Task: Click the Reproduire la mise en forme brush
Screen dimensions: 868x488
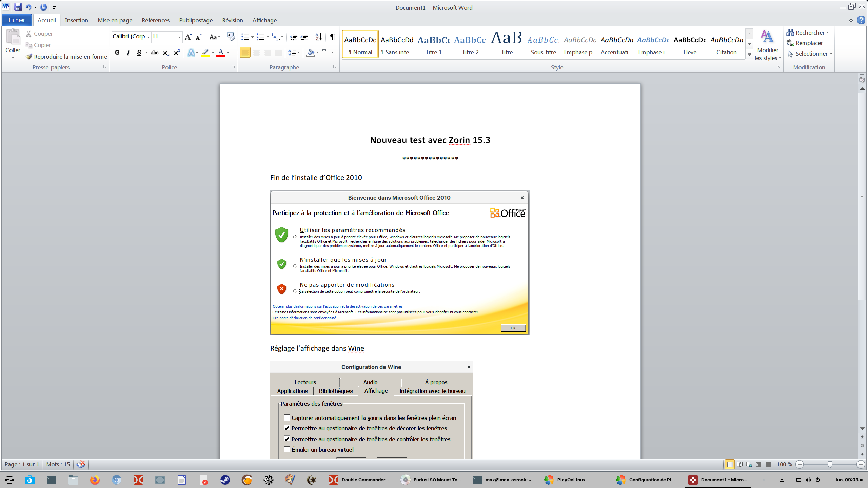Action: (66, 57)
